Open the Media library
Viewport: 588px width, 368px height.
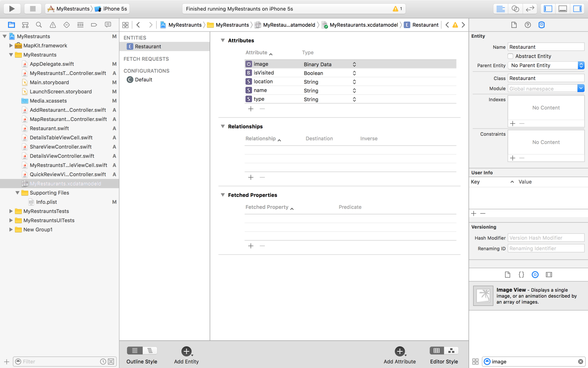click(549, 274)
